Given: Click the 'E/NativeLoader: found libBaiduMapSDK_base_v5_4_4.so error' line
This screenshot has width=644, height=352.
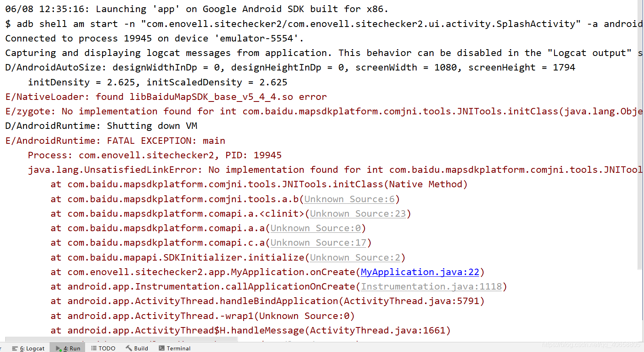Looking at the screenshot, I should (x=166, y=97).
